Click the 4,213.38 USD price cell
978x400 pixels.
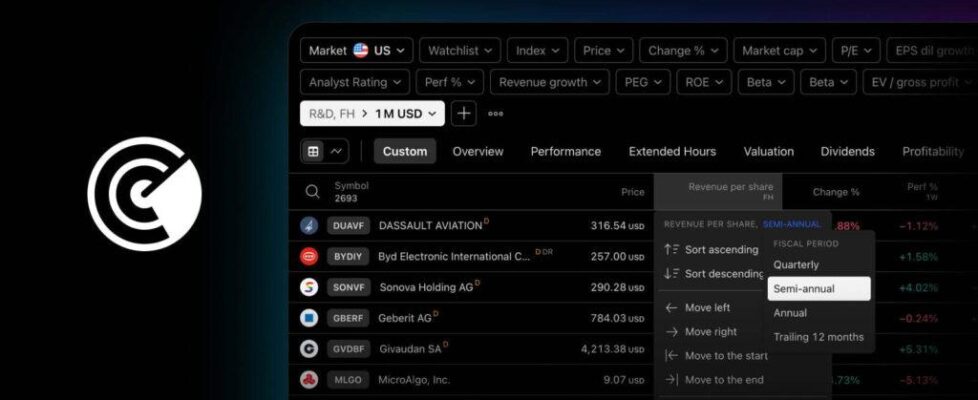coord(612,349)
